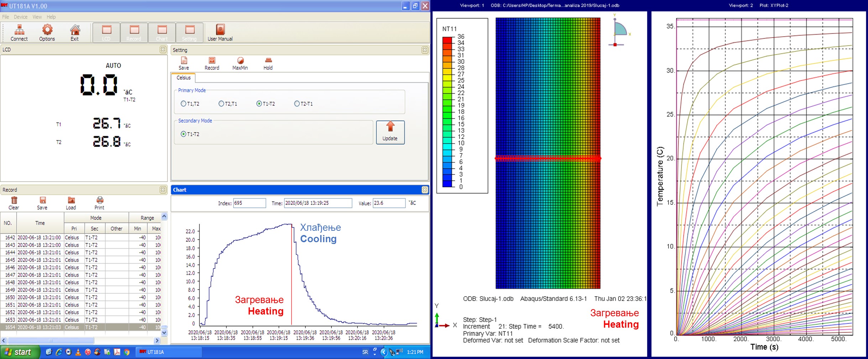The image size is (868, 359).
Task: Open the Device menu
Action: [20, 17]
